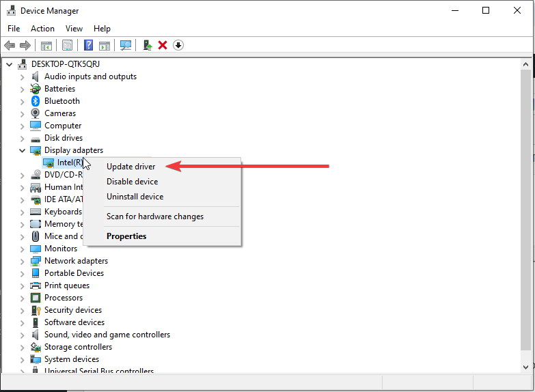The height and width of the screenshot is (392, 535).
Task: Select the DESKTOP-QTK5QRJ computer name
Action: (x=66, y=64)
